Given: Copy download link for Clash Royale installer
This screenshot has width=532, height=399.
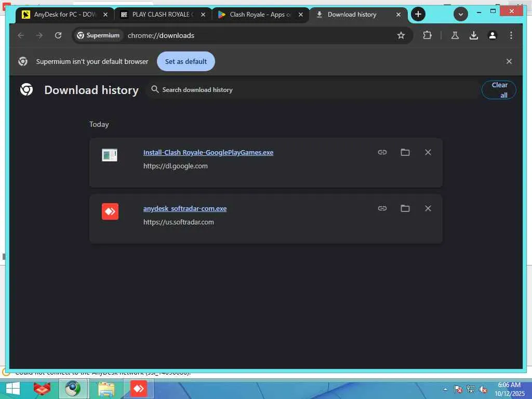Looking at the screenshot, I should tap(382, 152).
